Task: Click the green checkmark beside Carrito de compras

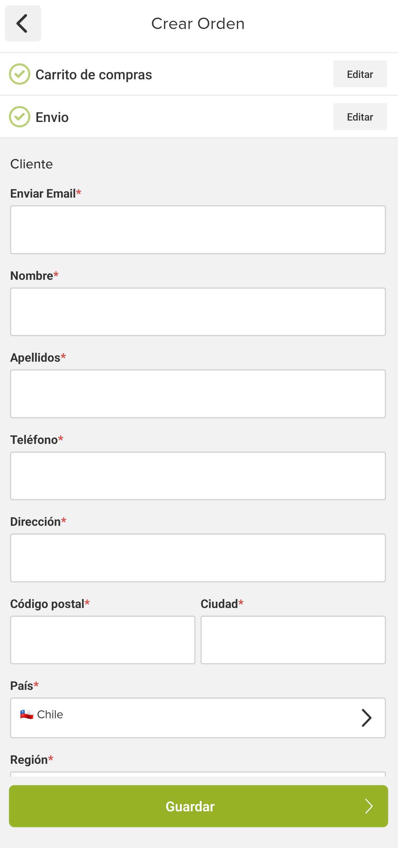Action: pos(19,74)
